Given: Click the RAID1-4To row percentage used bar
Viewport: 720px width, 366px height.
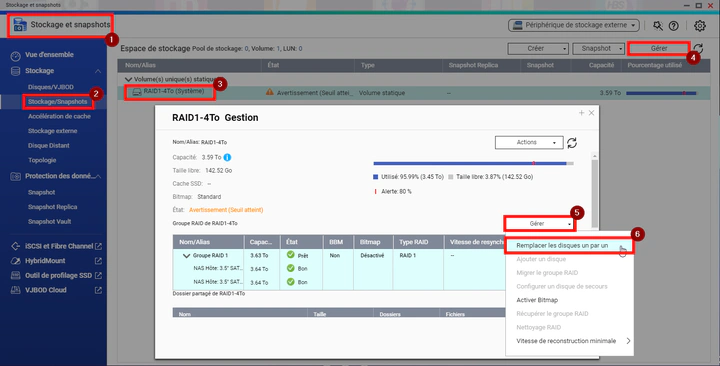Looking at the screenshot, I should 662,93.
